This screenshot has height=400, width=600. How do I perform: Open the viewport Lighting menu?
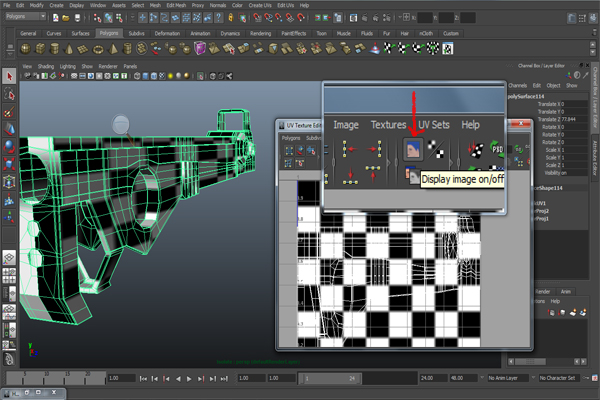point(68,66)
